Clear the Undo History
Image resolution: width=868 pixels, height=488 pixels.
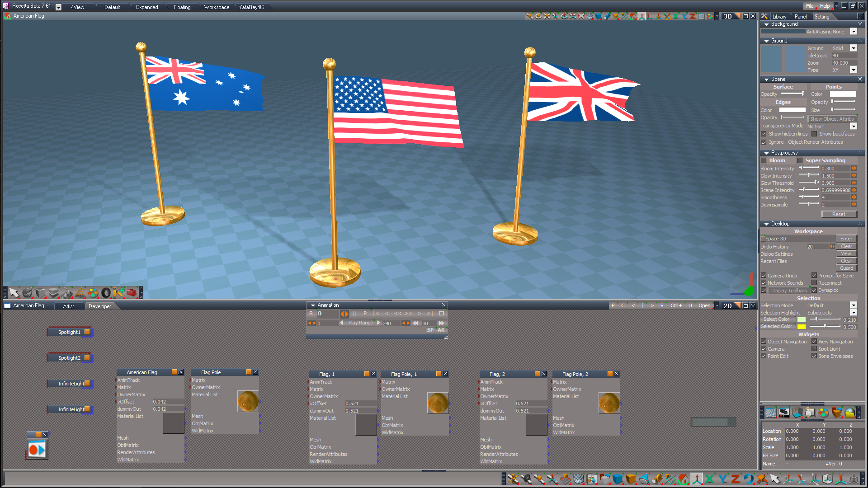(846, 246)
